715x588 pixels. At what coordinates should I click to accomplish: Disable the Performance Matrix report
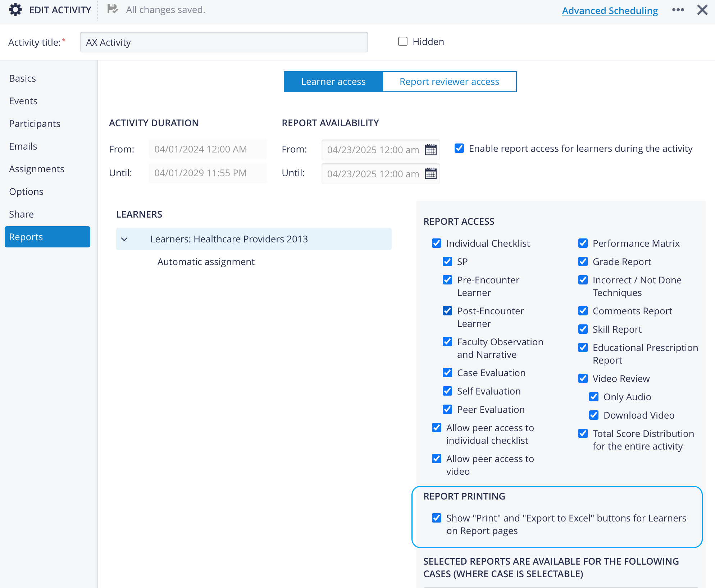pos(583,243)
